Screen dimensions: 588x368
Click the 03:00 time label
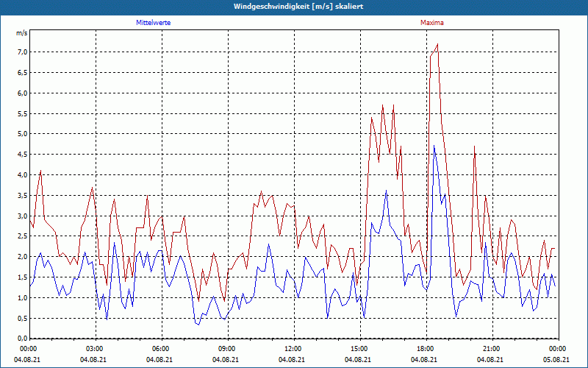[93, 349]
